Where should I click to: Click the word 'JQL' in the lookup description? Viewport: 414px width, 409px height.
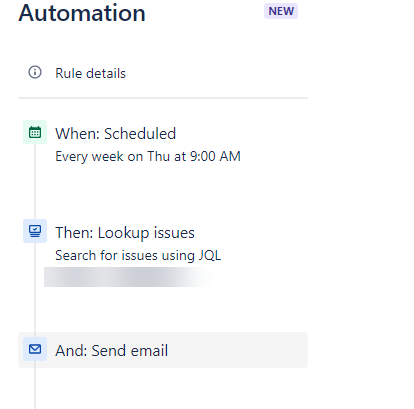210,255
